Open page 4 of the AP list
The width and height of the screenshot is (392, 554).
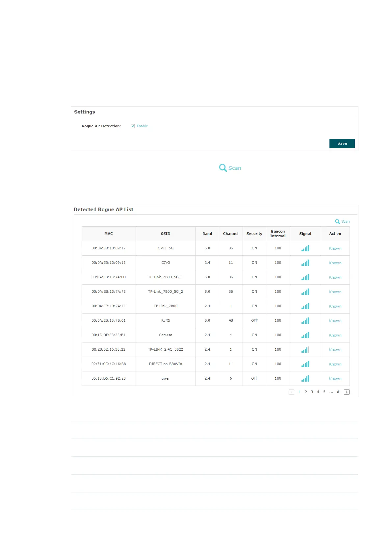click(x=318, y=392)
